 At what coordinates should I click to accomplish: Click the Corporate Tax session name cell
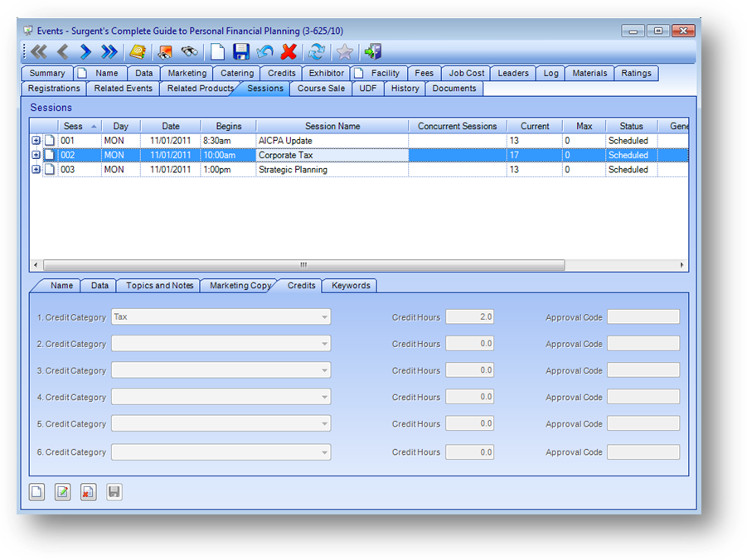pos(332,155)
